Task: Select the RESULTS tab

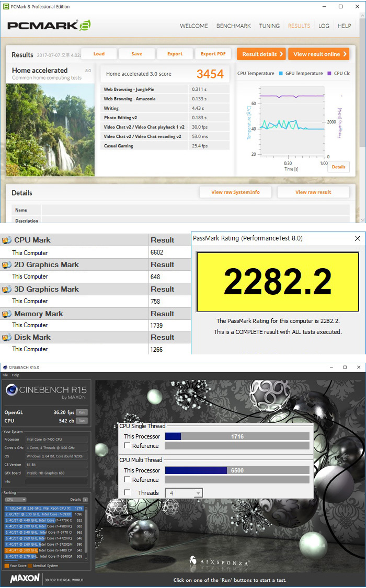Action: (x=299, y=26)
